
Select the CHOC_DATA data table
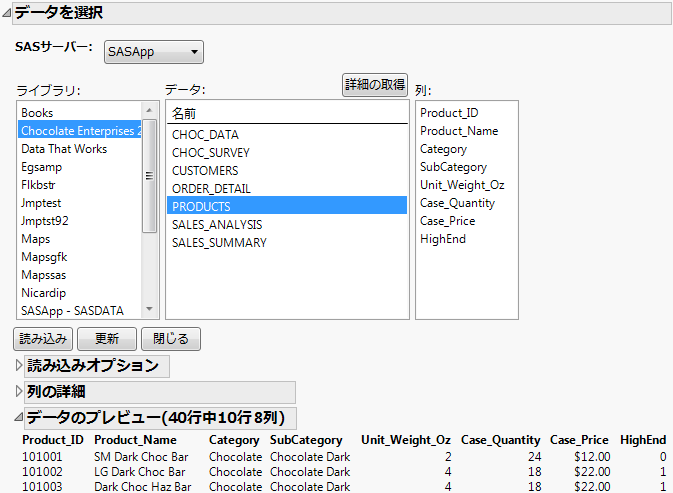[x=205, y=135]
